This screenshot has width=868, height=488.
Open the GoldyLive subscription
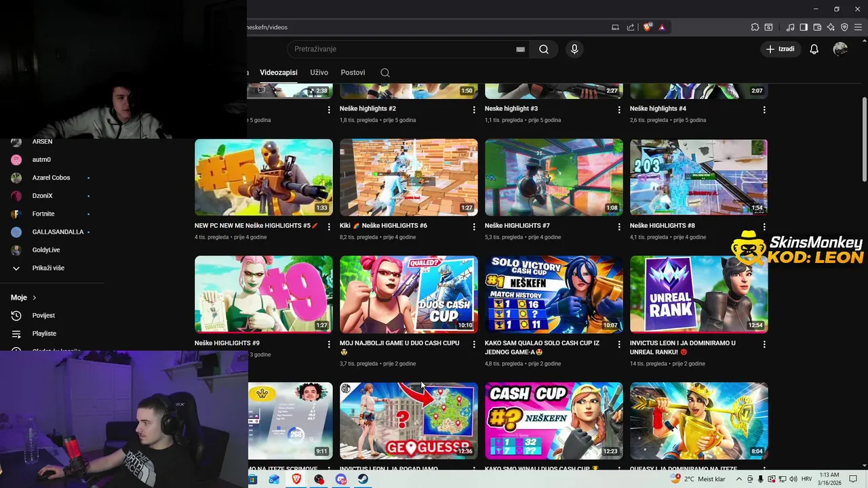coord(46,250)
